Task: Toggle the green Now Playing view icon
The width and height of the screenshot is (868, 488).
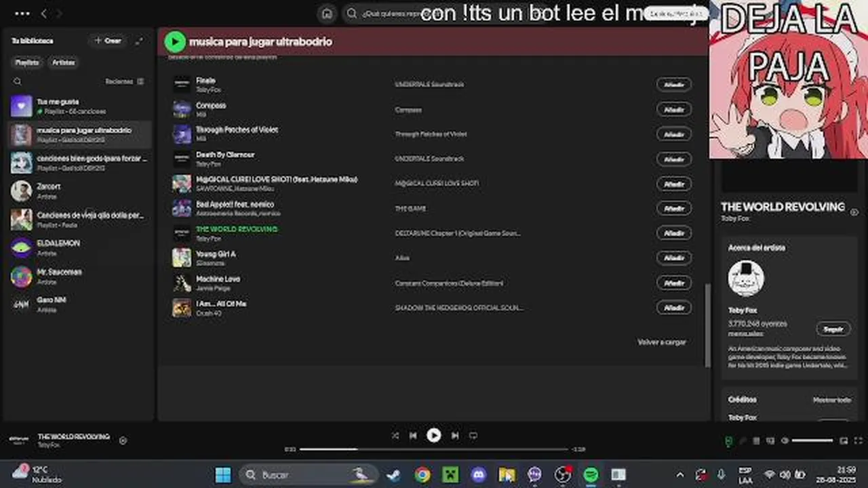Action: click(729, 441)
